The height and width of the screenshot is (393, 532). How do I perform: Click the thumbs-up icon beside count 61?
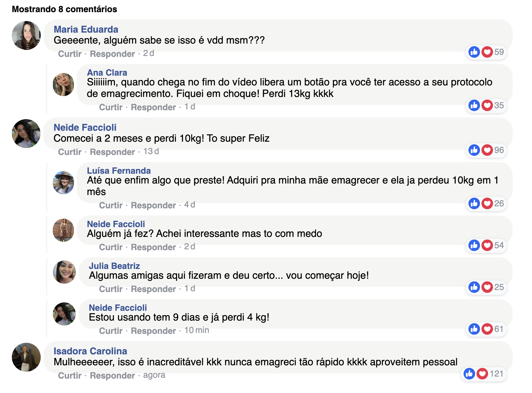[474, 329]
